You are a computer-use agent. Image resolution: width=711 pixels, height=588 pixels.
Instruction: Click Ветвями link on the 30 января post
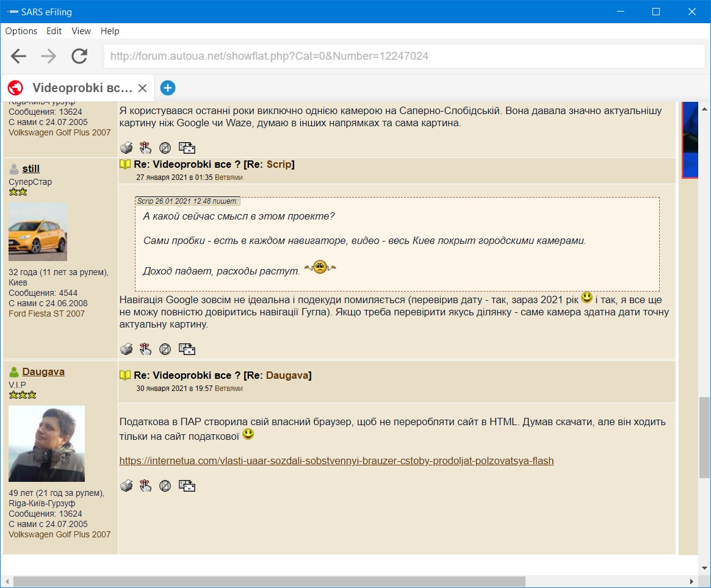click(228, 388)
